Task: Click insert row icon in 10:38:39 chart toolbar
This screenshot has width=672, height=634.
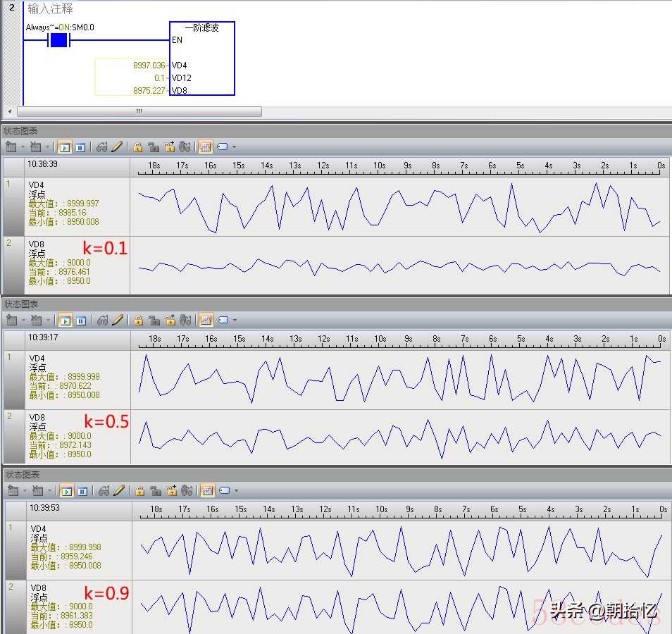Action: [x=11, y=147]
